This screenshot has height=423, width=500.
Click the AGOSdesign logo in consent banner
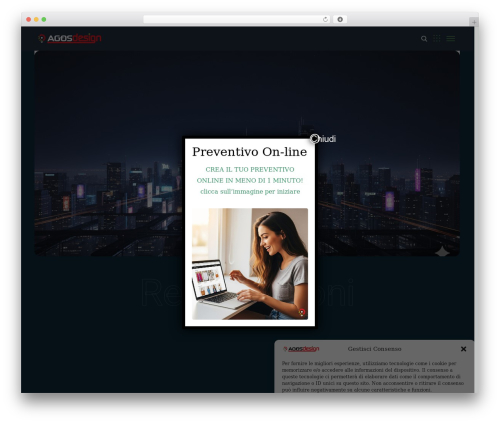(x=301, y=349)
